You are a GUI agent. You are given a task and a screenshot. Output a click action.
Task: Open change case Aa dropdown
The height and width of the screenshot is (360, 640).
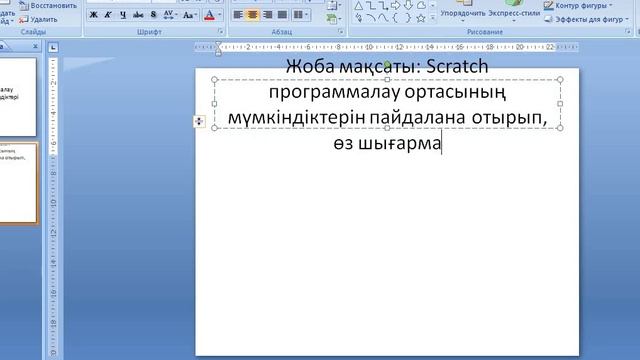tap(189, 15)
